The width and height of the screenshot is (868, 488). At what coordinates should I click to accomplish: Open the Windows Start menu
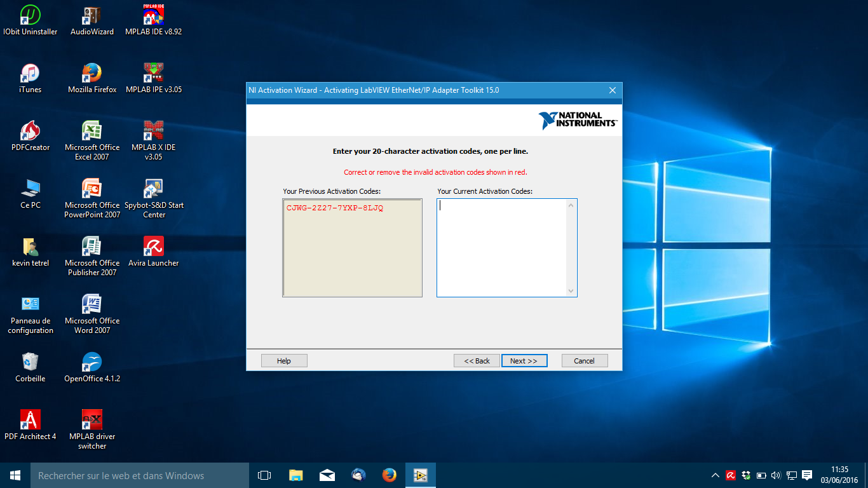tap(15, 475)
